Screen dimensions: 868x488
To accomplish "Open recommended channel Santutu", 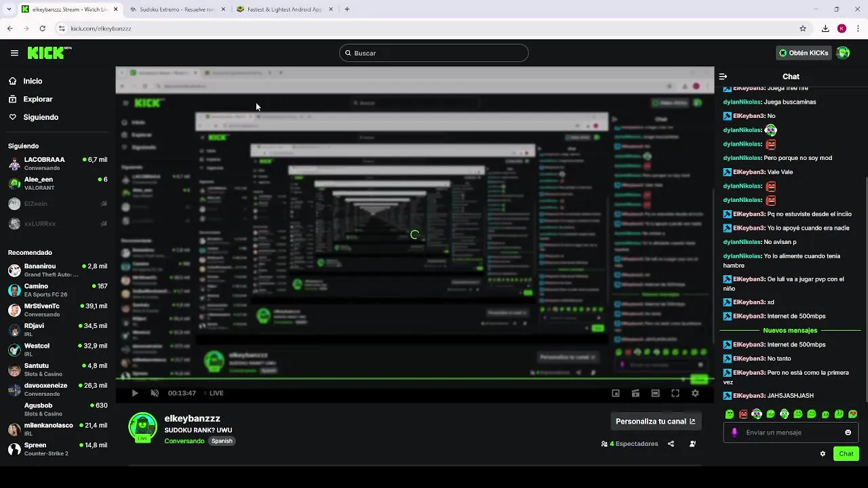I will [x=58, y=369].
